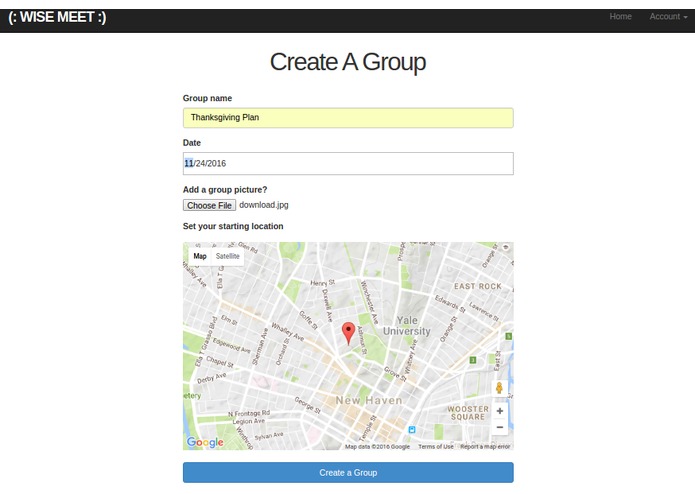Image resolution: width=695 pixels, height=494 pixels.
Task: Click Report a map error link
Action: point(485,447)
